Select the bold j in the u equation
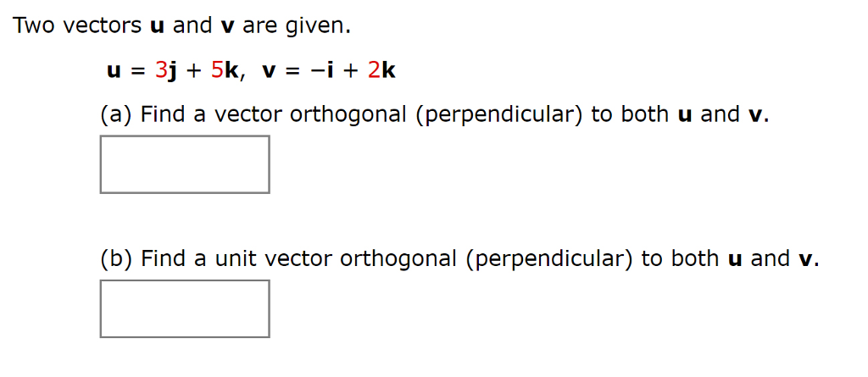Screen dimensions: 868x377 (173, 72)
